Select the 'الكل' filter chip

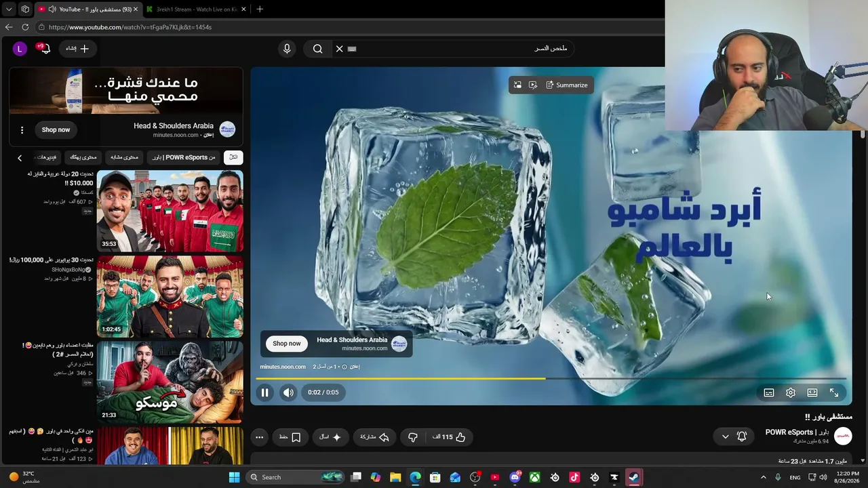point(233,157)
